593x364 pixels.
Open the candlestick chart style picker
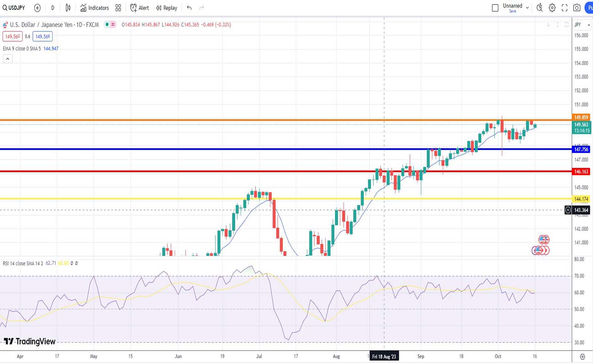pos(68,8)
